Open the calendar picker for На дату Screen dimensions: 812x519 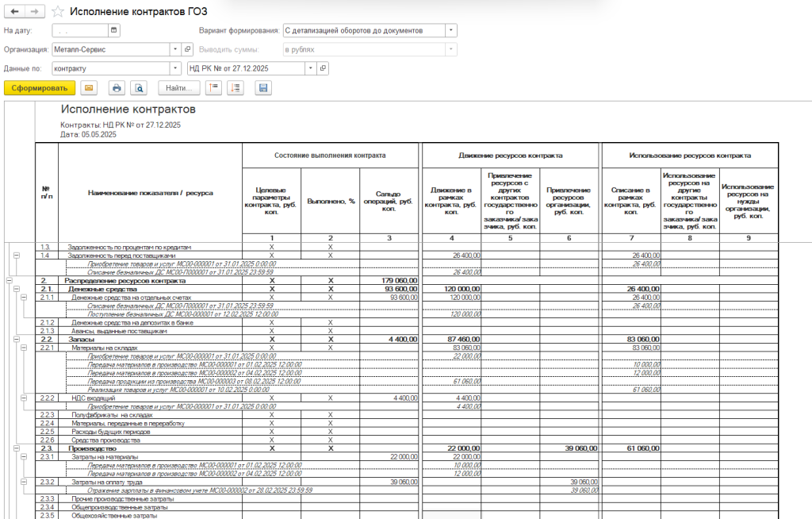pos(114,31)
